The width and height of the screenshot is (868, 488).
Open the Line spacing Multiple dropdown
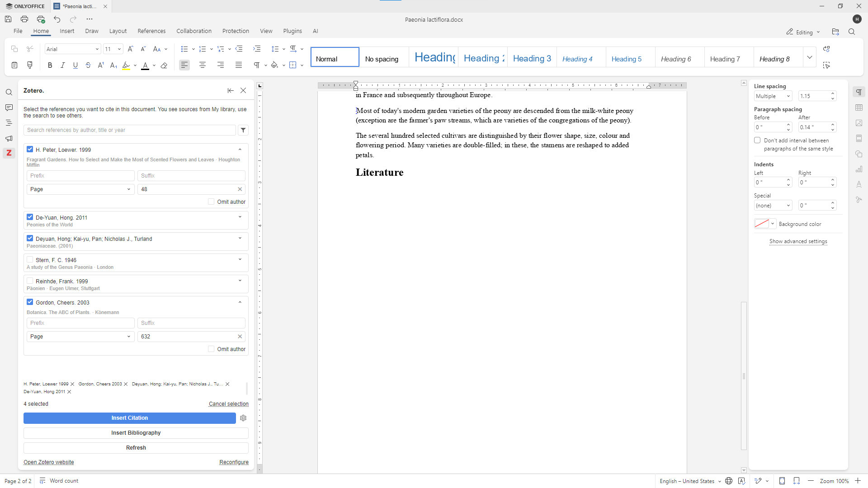[773, 96]
